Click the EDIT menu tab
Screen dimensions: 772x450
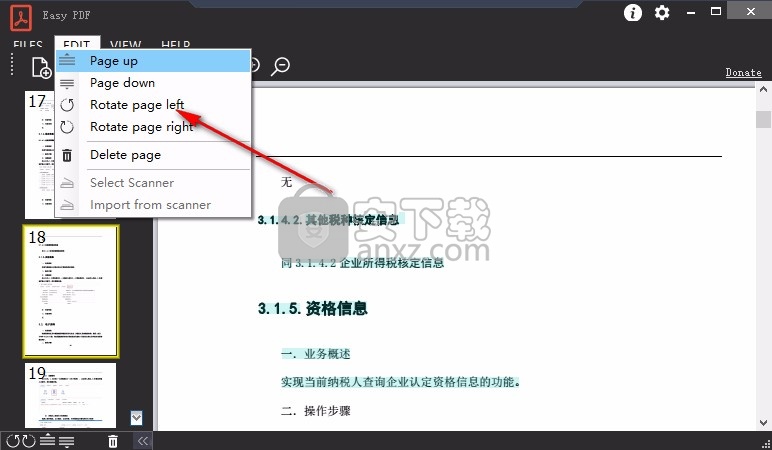[77, 43]
